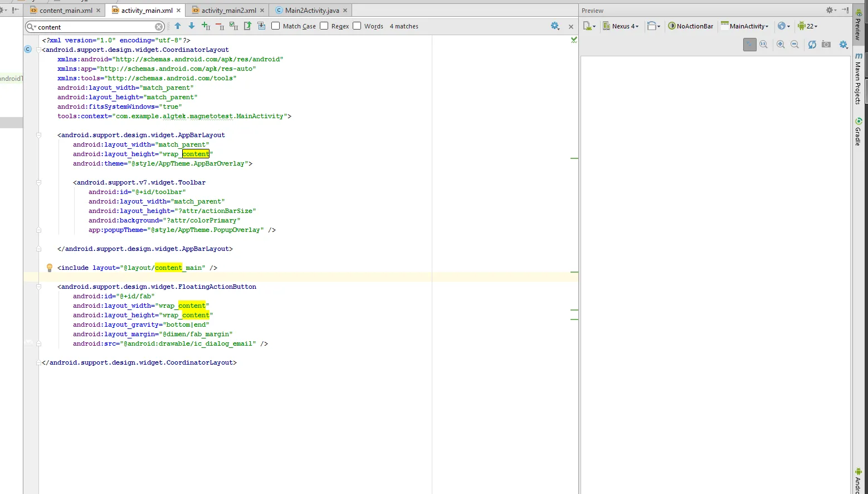Open the MainActivity dropdown in Preview
Viewport: 868px width, 494px height.
pos(745,26)
